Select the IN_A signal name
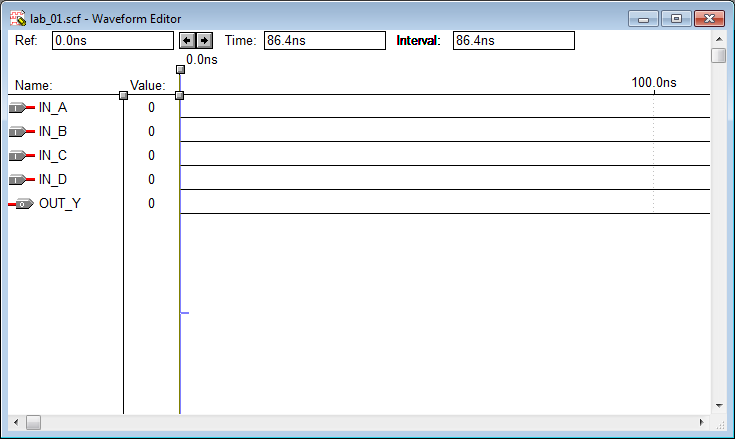735x439 pixels. point(52,108)
